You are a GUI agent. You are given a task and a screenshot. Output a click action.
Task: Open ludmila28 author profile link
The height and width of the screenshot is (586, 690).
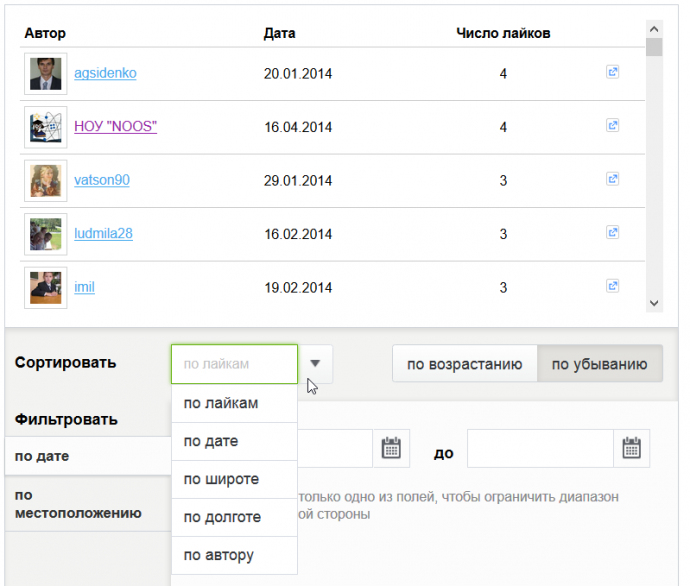coord(103,234)
